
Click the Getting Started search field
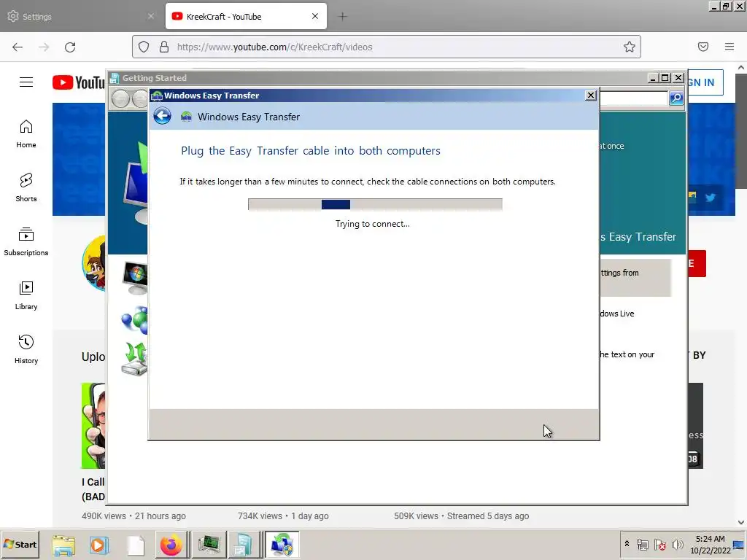click(x=634, y=98)
